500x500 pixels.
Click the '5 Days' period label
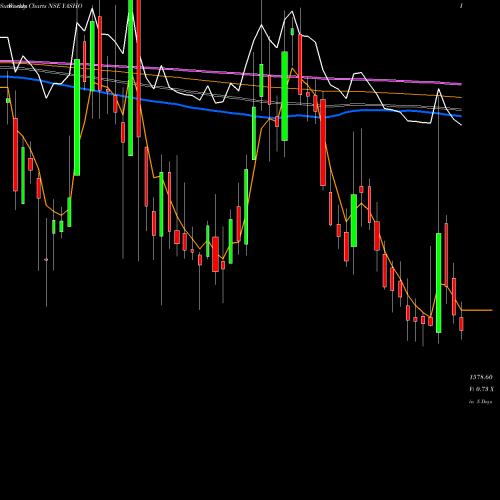(x=484, y=402)
